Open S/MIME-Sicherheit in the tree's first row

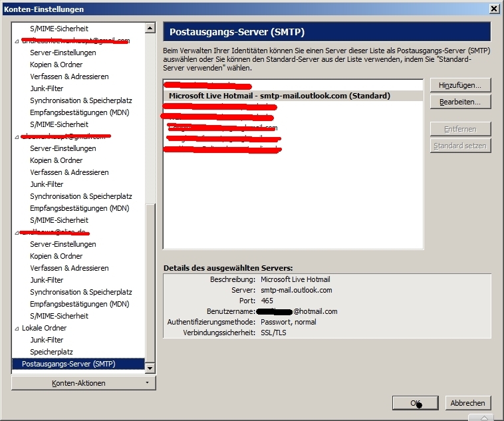click(x=59, y=29)
